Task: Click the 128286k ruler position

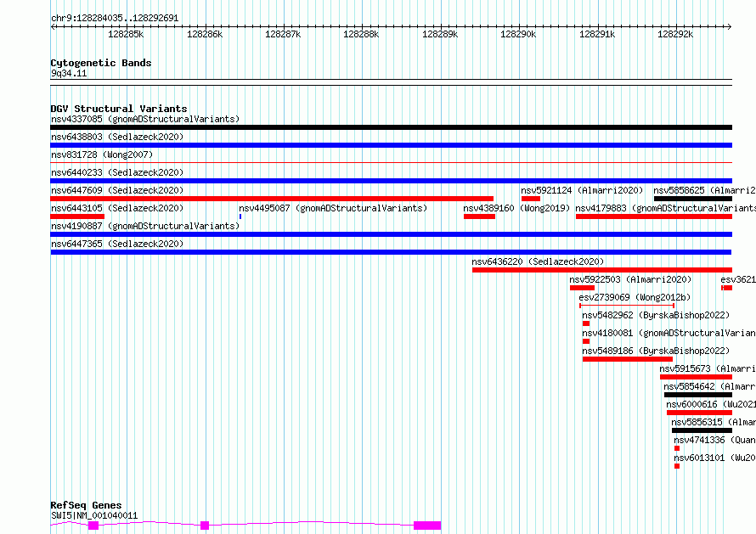Action: tap(205, 34)
